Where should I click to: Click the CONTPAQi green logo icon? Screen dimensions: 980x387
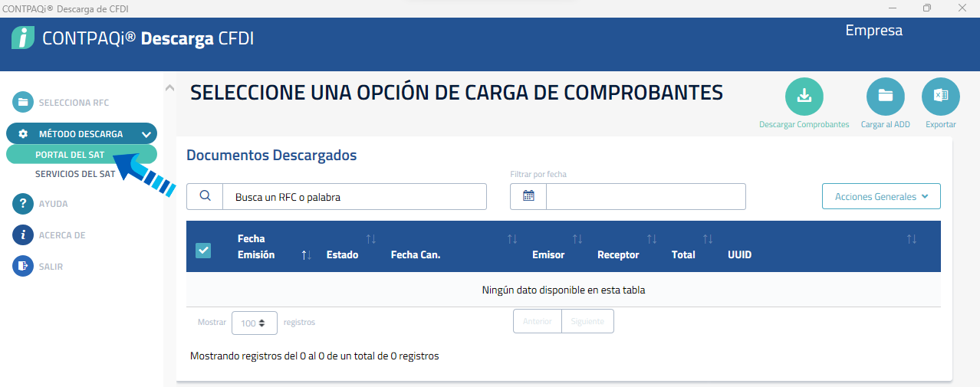coord(23,38)
